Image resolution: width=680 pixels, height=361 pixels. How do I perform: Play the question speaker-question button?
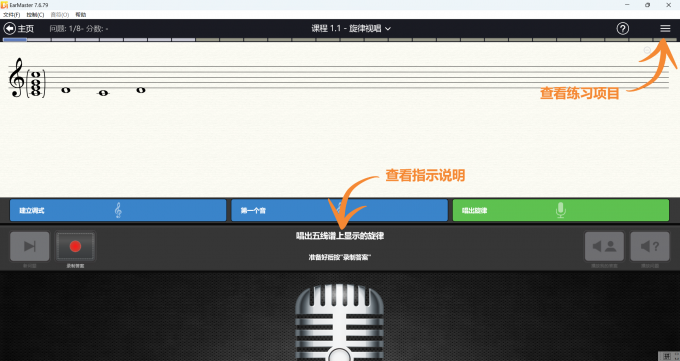tap(650, 246)
